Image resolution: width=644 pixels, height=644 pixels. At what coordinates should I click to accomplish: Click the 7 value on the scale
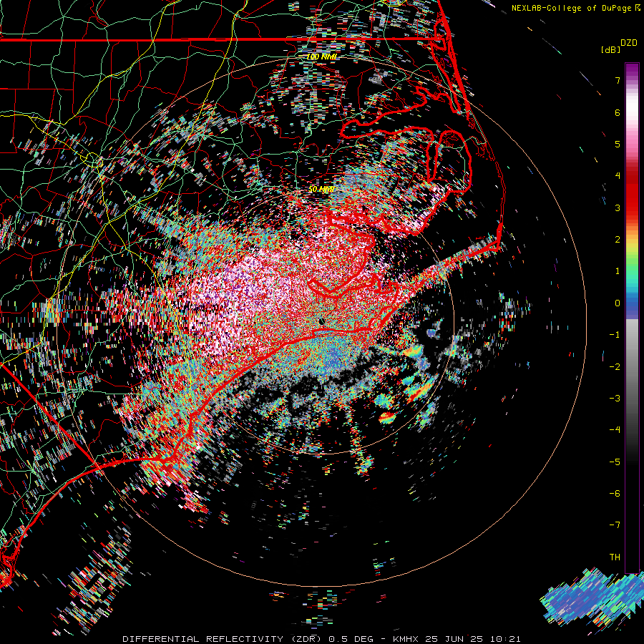click(x=618, y=80)
